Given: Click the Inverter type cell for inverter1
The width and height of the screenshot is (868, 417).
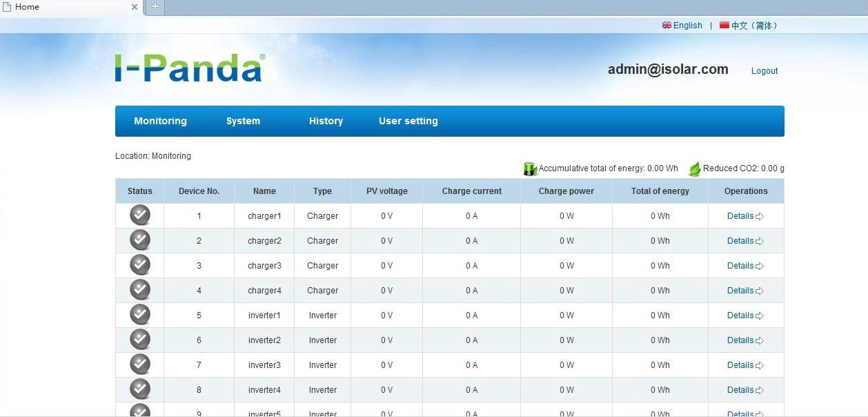Looking at the screenshot, I should tap(322, 316).
